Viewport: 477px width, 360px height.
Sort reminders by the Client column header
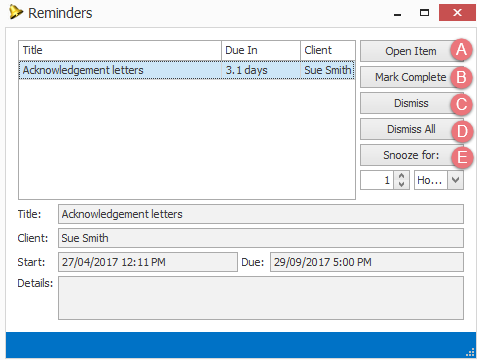(328, 50)
